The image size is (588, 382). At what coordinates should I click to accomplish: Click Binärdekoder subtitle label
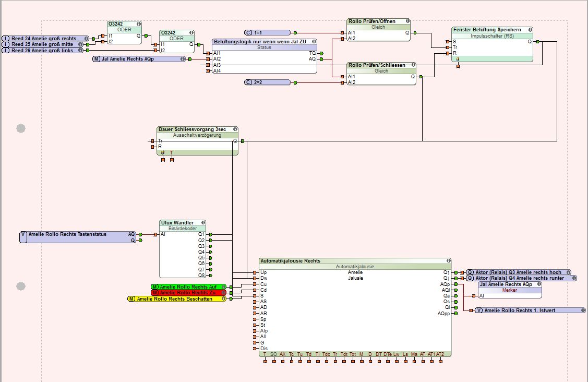coord(183,228)
